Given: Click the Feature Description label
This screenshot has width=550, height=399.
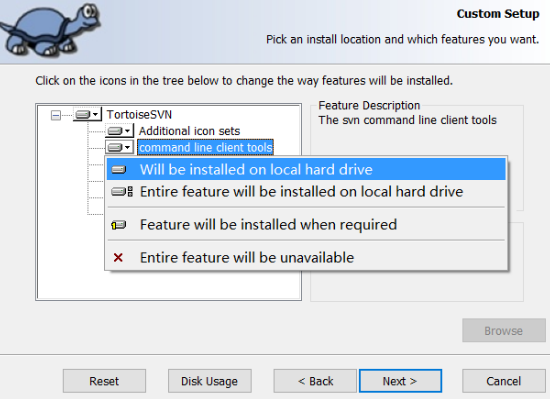Looking at the screenshot, I should pos(369,105).
